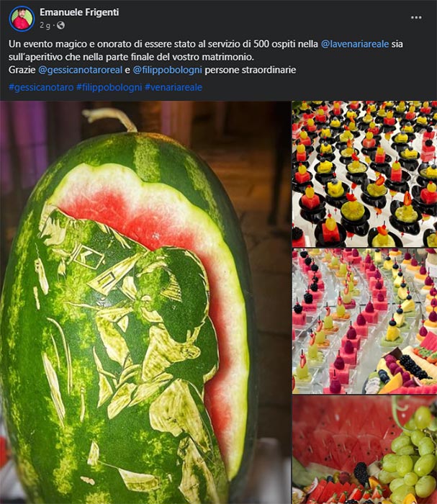Open the carved watermelon photo
This screenshot has height=504, width=437.
pos(145,302)
